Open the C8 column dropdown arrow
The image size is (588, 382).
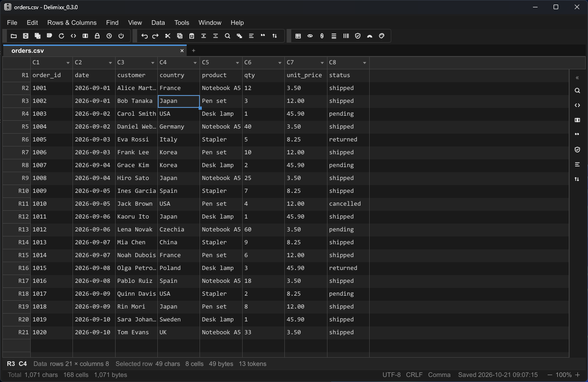click(365, 62)
